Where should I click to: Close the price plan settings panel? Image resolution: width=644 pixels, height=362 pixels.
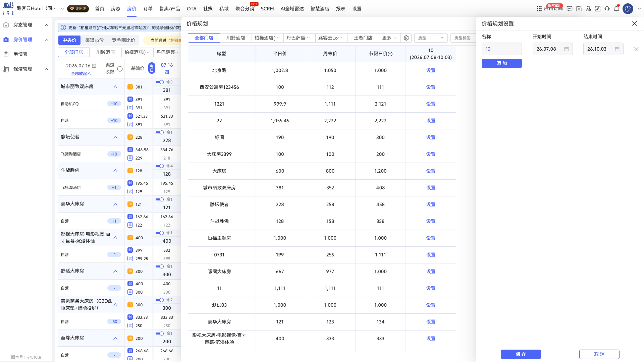635,23
